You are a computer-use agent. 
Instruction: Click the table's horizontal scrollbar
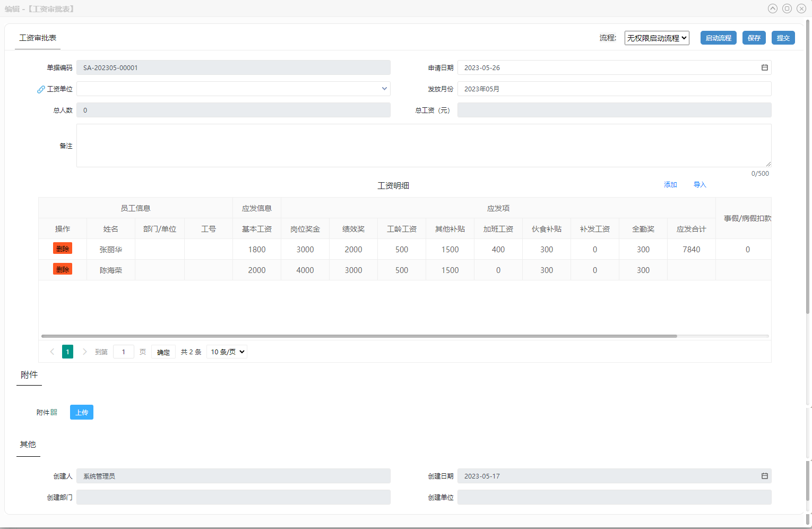[x=359, y=336]
